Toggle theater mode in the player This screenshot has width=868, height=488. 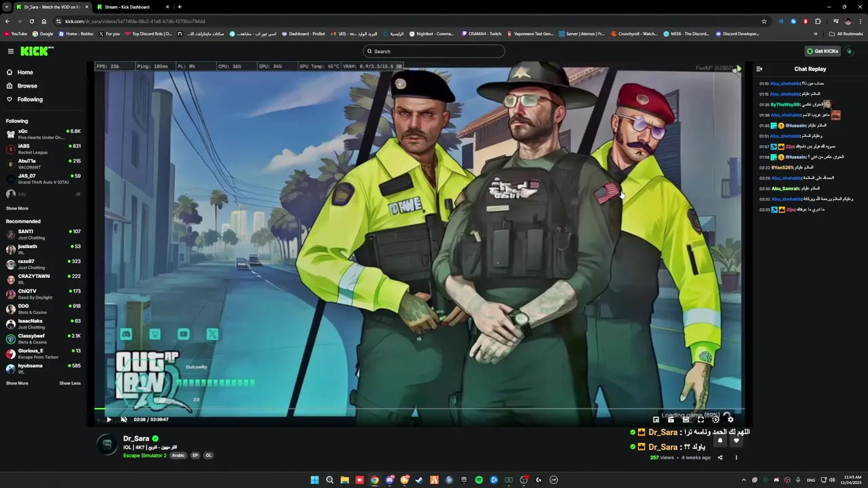(686, 420)
